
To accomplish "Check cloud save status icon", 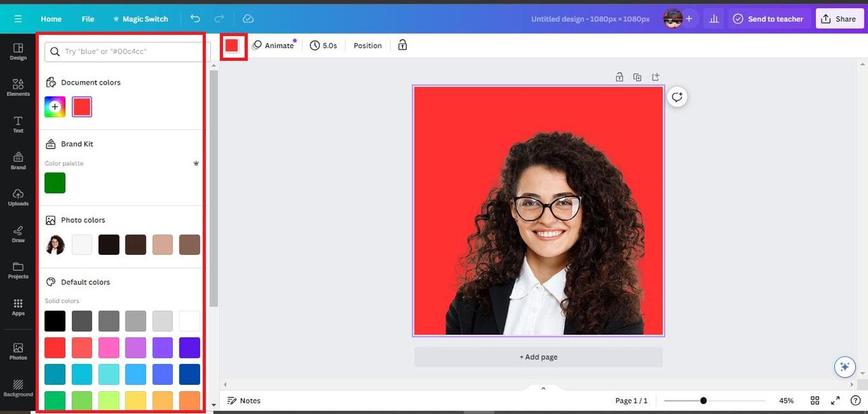I will (x=248, y=19).
